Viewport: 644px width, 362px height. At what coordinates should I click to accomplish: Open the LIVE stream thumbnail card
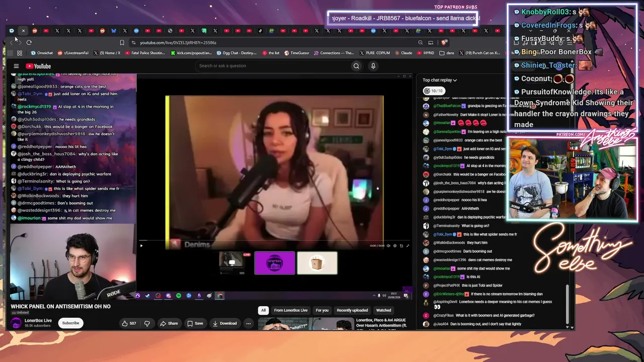(235, 263)
